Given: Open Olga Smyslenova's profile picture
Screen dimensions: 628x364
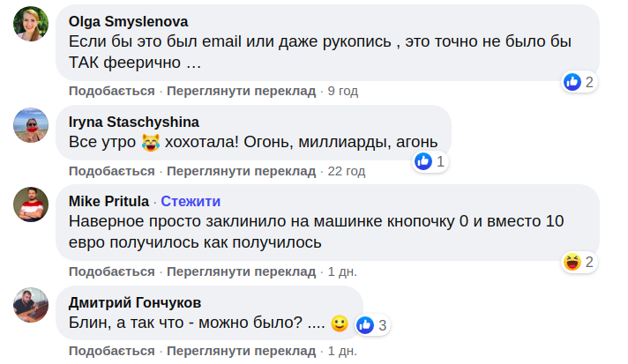Looking at the screenshot, I should tap(32, 29).
